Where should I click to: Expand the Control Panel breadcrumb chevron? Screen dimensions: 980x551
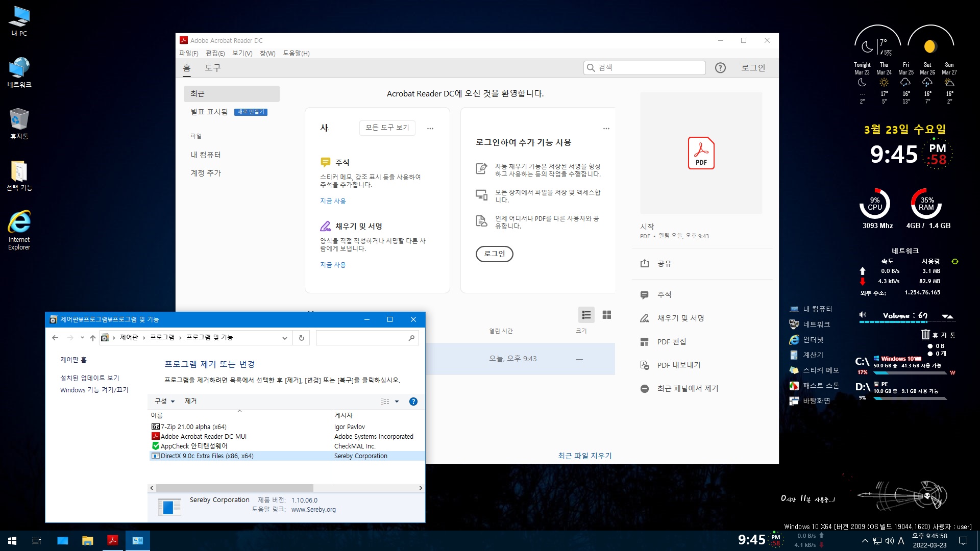click(x=144, y=338)
